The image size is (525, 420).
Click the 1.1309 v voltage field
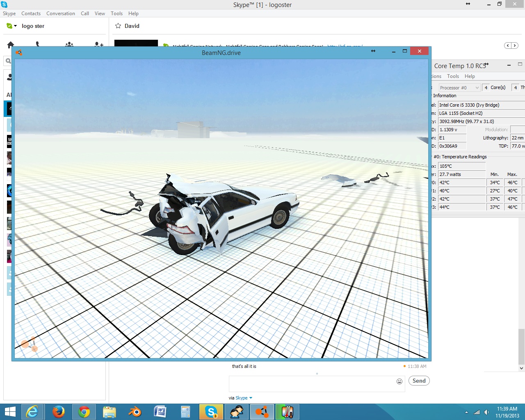(452, 130)
